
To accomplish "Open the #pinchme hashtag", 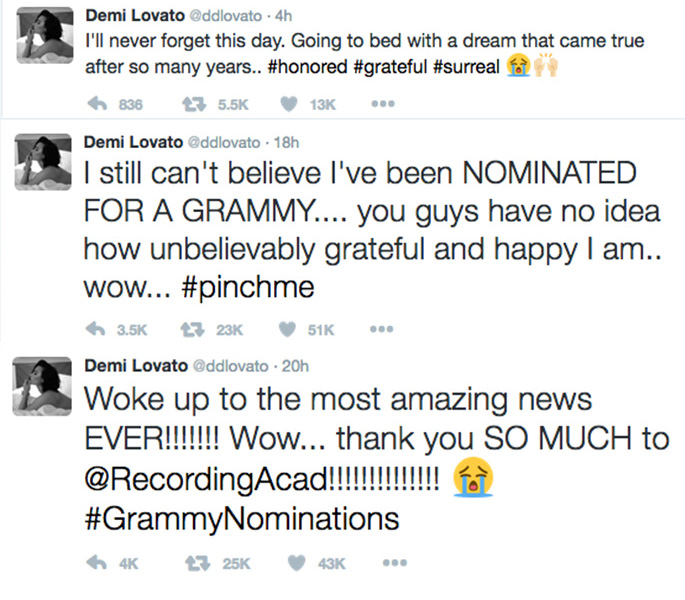I will [x=247, y=288].
